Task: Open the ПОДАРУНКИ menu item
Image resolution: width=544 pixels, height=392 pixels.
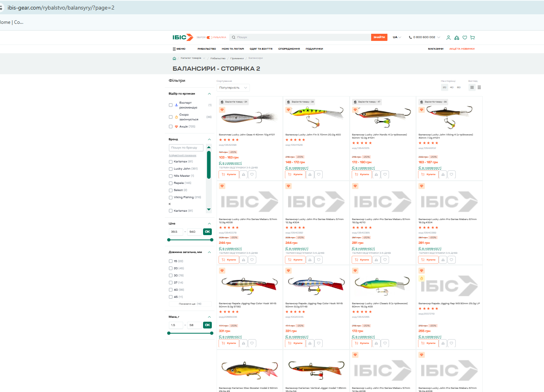Action: pyautogui.click(x=314, y=49)
